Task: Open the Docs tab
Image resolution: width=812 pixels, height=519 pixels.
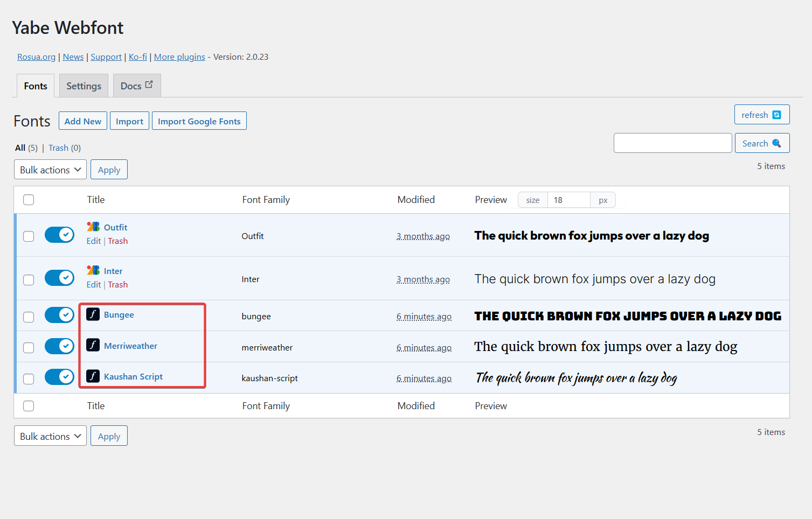Action: coord(137,86)
